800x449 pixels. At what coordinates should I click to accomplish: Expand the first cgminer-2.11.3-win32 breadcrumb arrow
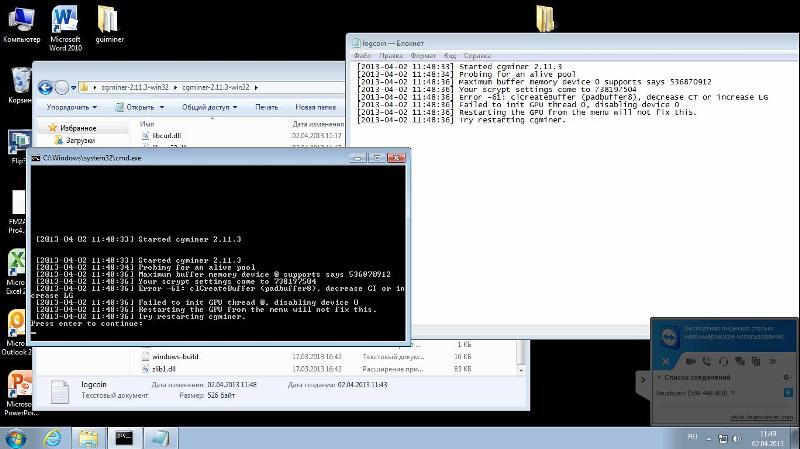[176, 87]
